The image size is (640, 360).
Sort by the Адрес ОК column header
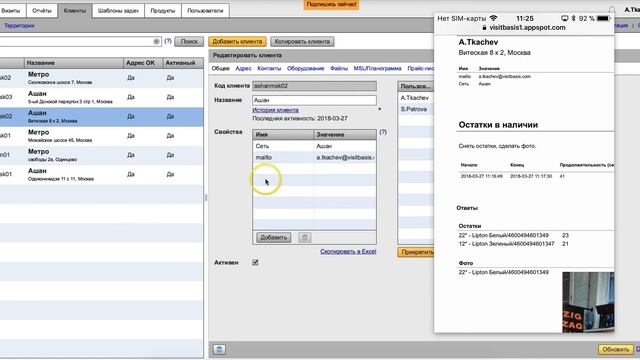tap(143, 63)
